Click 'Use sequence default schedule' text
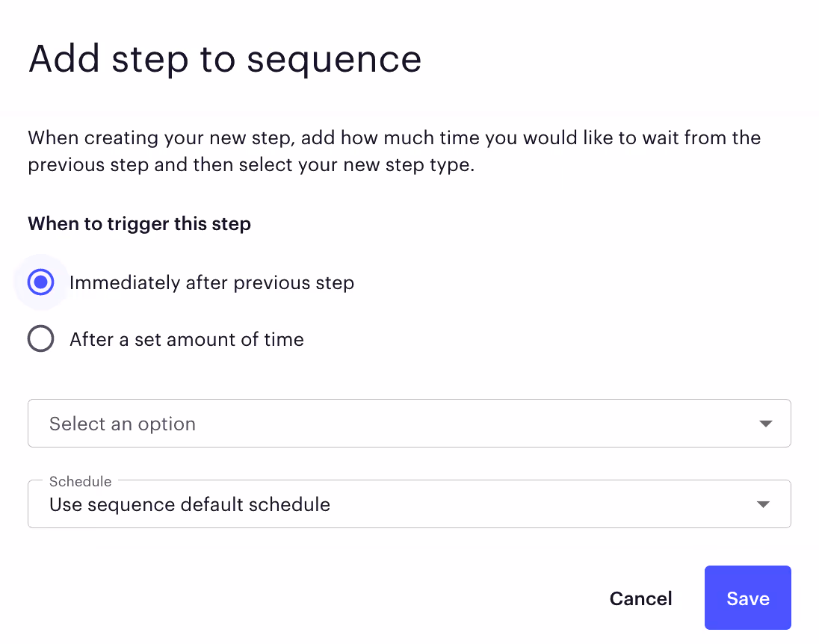This screenshot has height=644, width=819. tap(189, 504)
